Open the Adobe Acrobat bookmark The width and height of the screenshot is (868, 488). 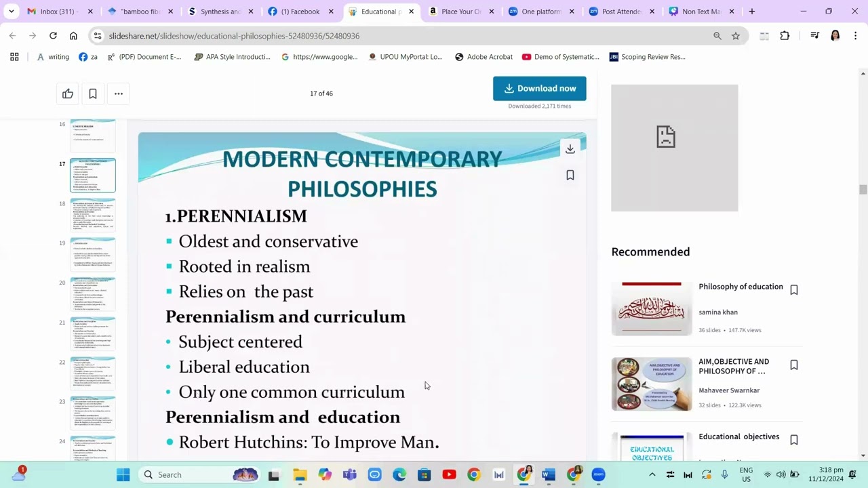(484, 57)
